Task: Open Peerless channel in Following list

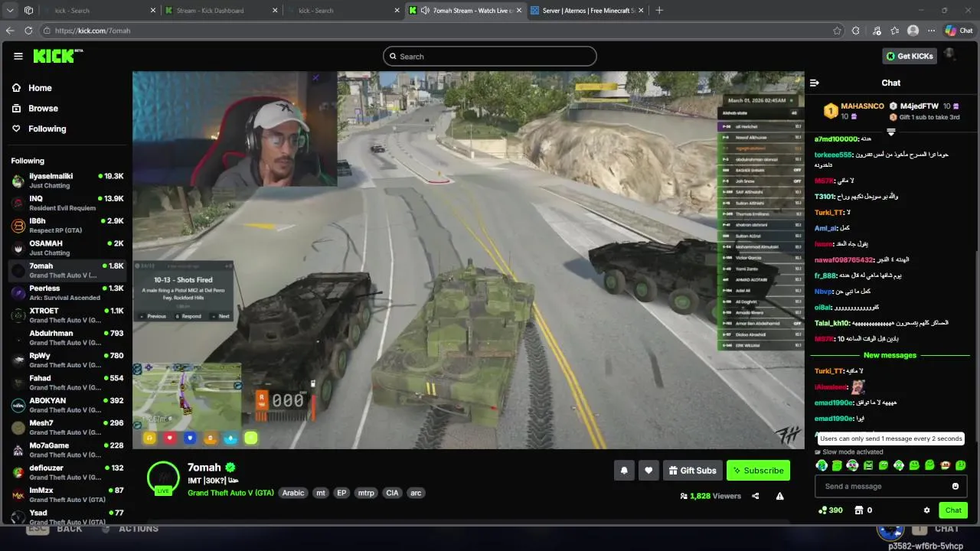Action: point(67,293)
